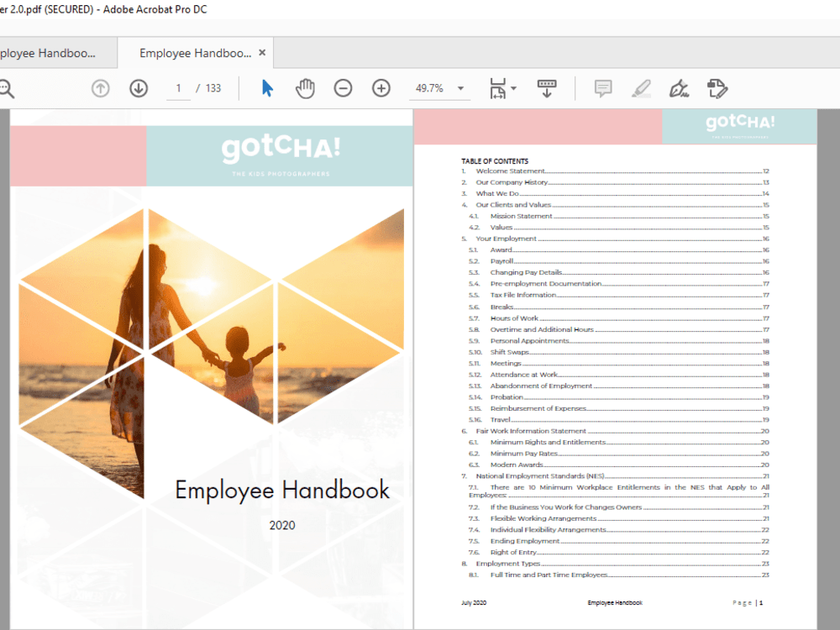The image size is (840, 630).
Task: Open Pre-employment Documentation entry
Action: click(x=619, y=283)
